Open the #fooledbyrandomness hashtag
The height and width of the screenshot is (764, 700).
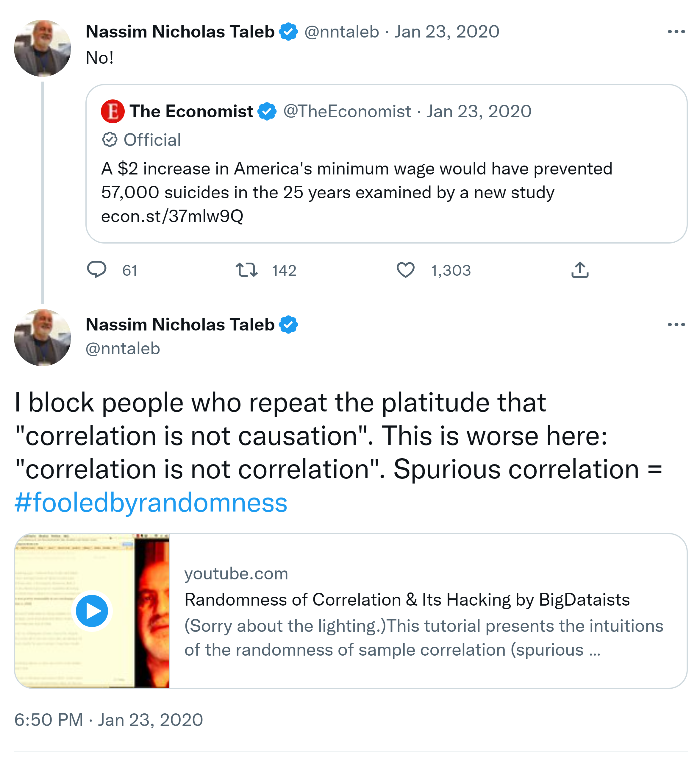click(x=151, y=503)
